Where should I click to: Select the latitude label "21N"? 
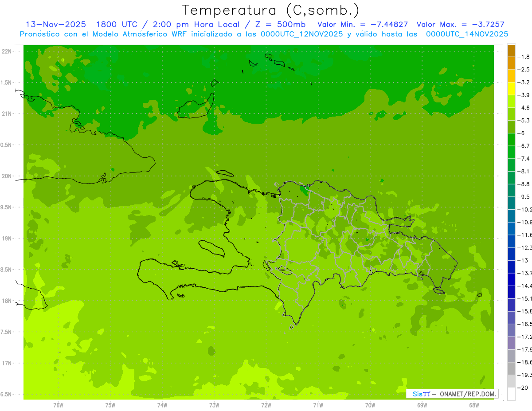click(x=7, y=114)
